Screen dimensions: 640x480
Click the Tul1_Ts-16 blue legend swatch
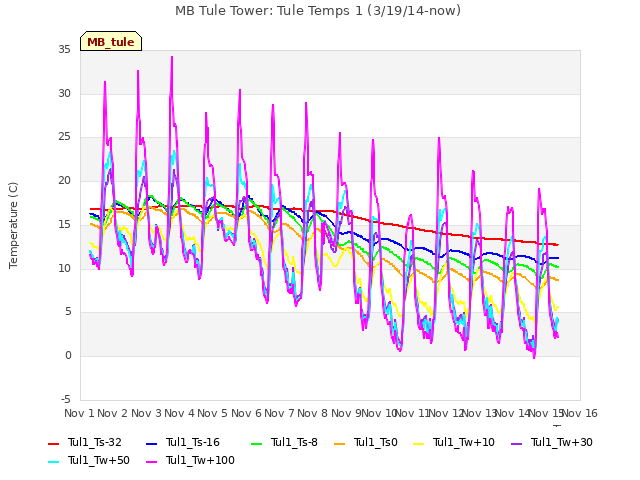pos(151,444)
